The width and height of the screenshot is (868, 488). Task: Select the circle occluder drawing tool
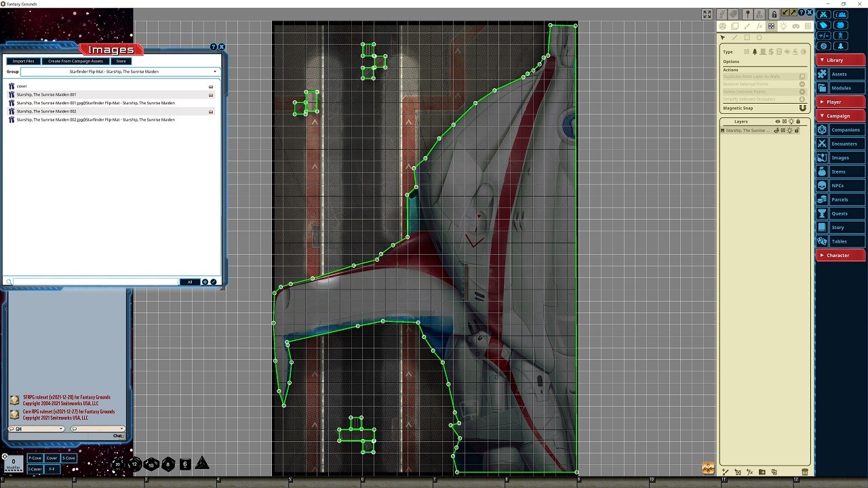tap(759, 37)
